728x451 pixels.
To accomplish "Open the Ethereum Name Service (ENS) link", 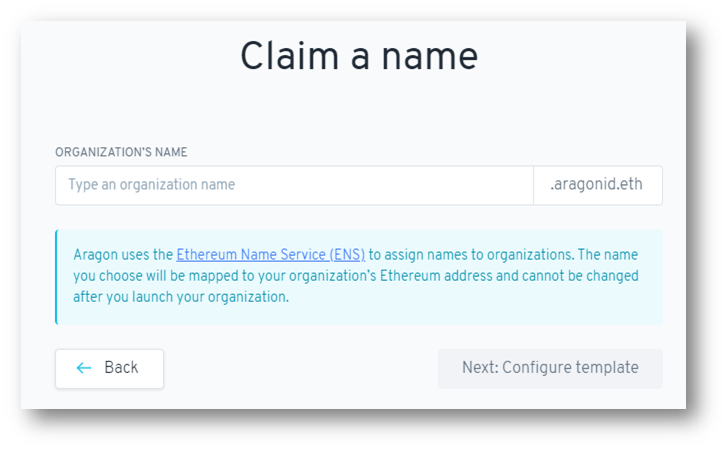I will (270, 255).
